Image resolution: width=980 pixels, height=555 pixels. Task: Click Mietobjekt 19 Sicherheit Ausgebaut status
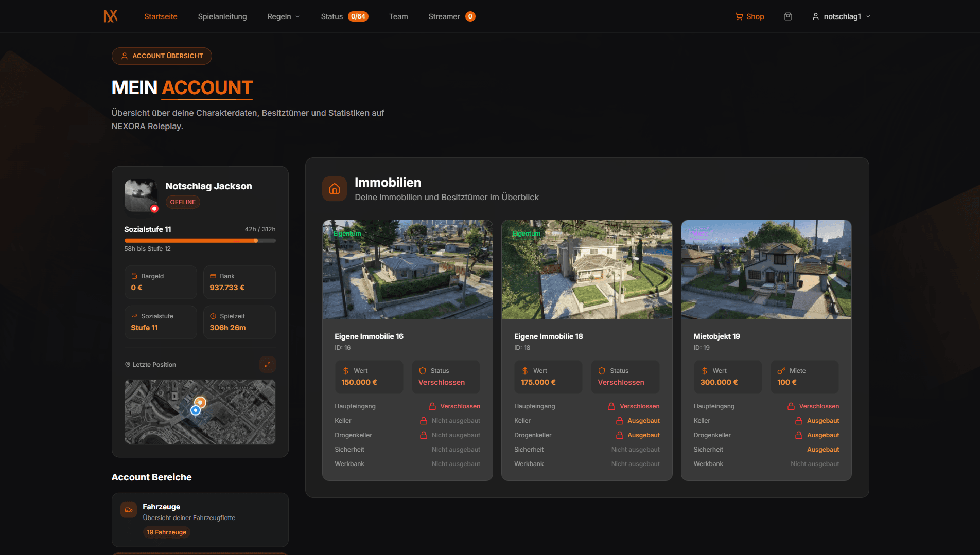(823, 450)
